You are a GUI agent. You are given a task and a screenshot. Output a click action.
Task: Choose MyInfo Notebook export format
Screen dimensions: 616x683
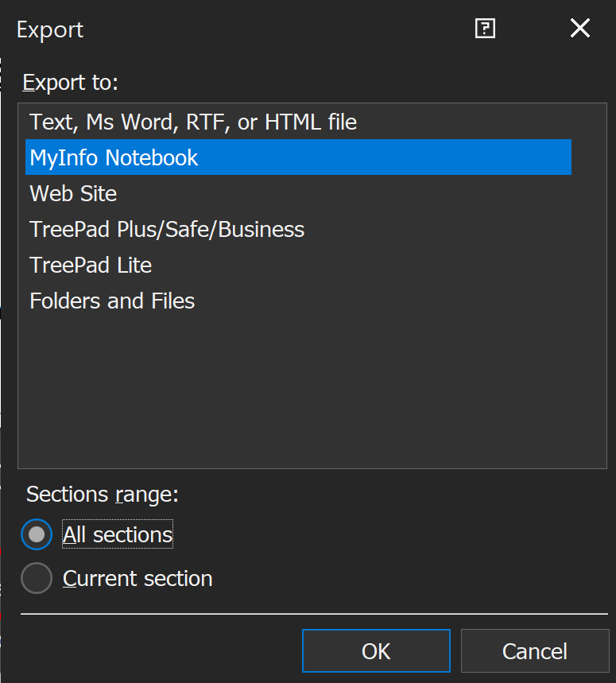click(x=114, y=157)
